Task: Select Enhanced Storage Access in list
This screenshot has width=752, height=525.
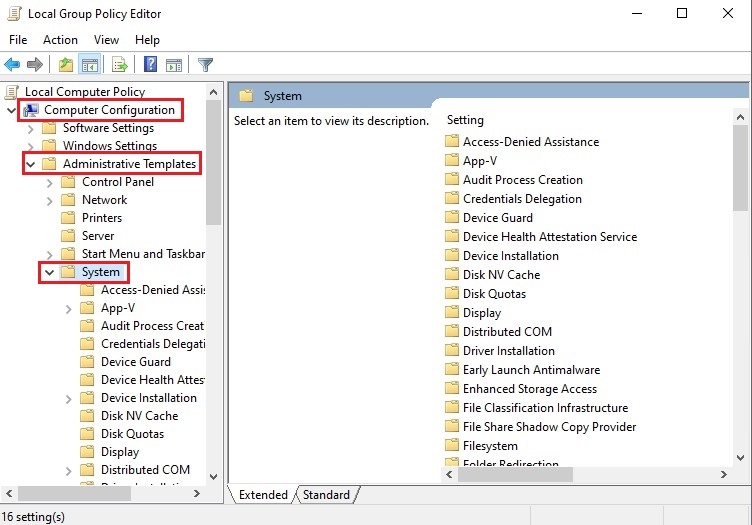Action: 530,389
